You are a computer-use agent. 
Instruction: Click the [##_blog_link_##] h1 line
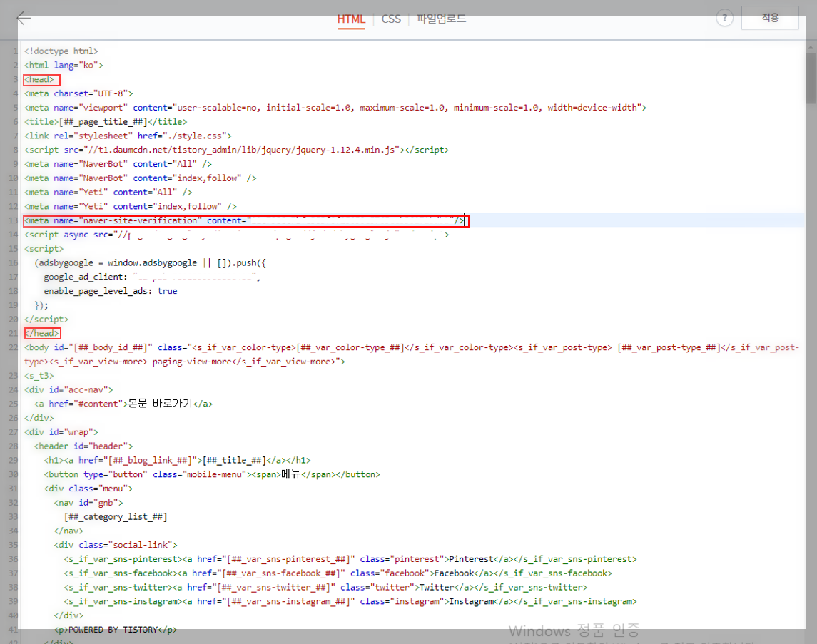pos(177,460)
